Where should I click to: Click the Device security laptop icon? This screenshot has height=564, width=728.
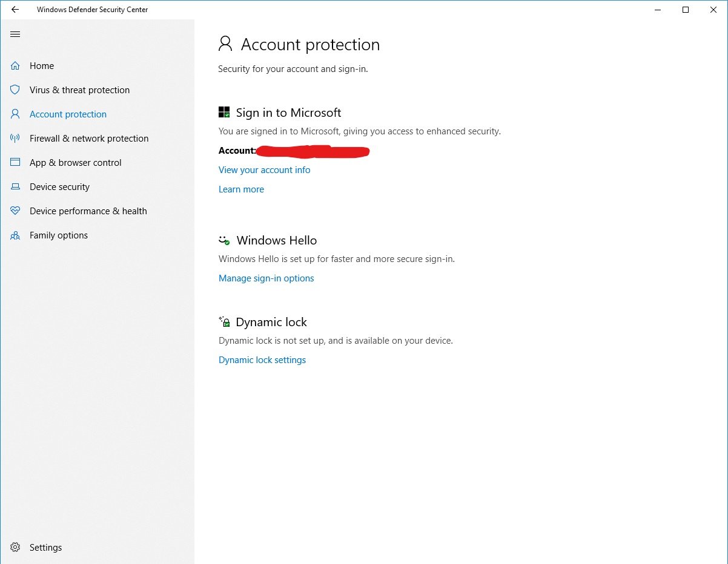tap(15, 187)
